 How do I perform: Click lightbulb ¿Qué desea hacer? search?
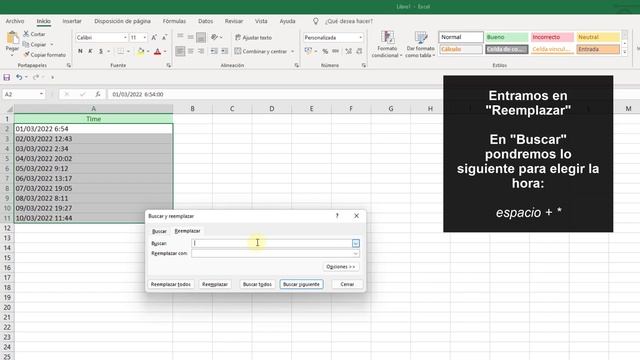[344, 21]
